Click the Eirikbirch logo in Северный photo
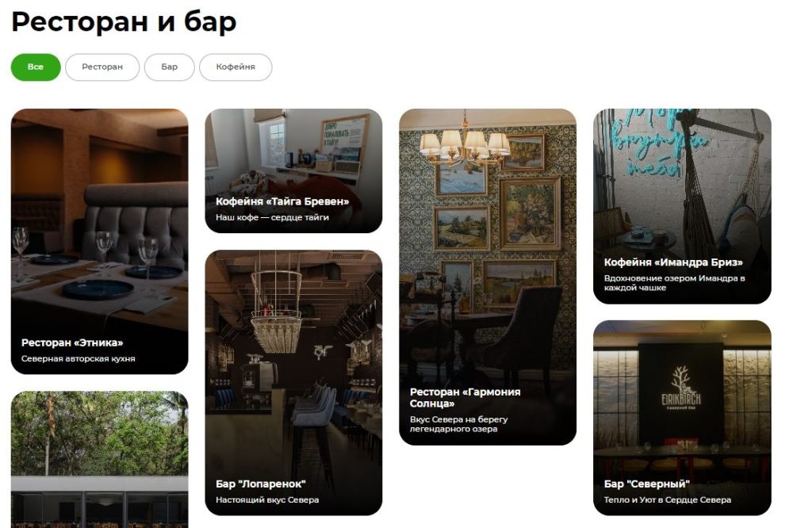Image resolution: width=812 pixels, height=528 pixels. click(680, 388)
